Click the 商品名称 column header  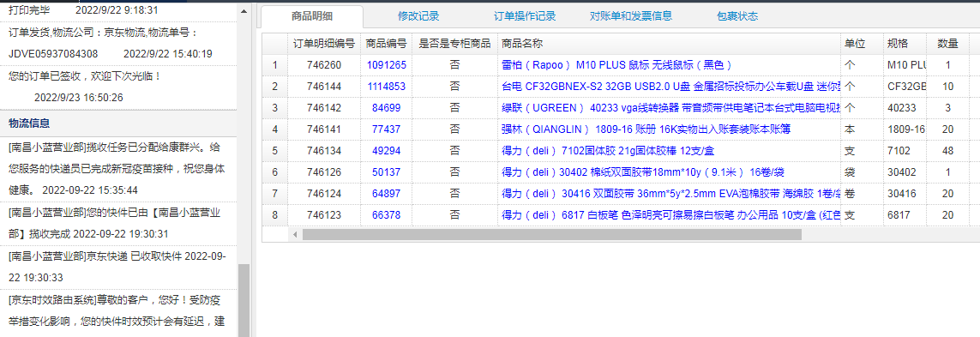669,44
